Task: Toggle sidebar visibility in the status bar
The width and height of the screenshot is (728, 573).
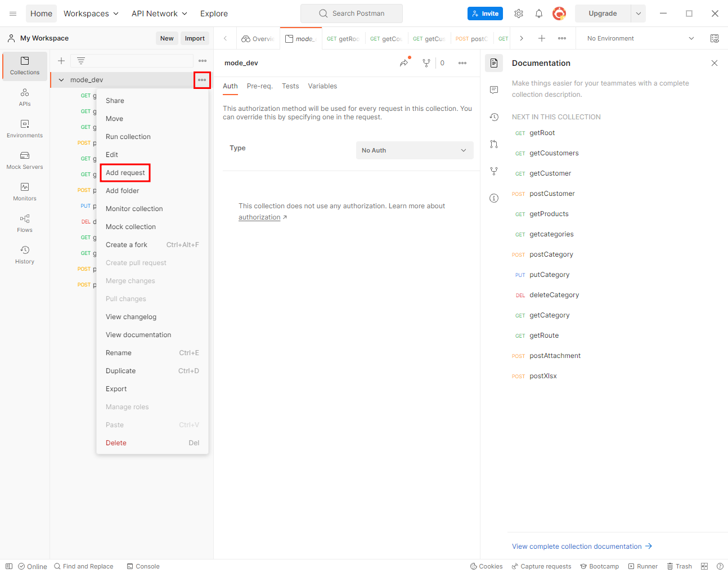Action: coord(9,566)
